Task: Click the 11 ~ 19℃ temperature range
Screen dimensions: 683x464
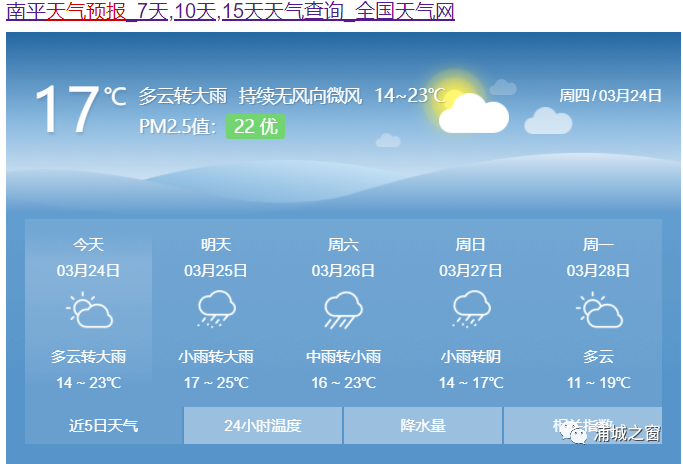Action: [x=598, y=383]
